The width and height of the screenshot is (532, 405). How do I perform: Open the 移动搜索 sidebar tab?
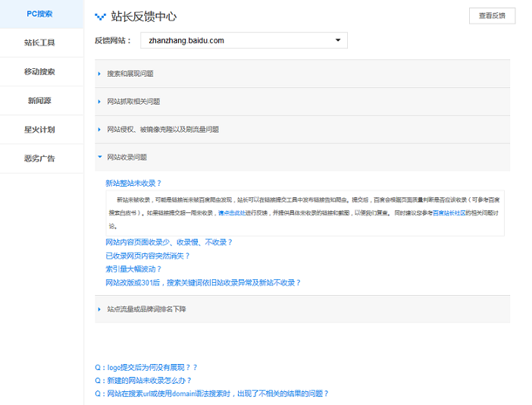point(39,72)
